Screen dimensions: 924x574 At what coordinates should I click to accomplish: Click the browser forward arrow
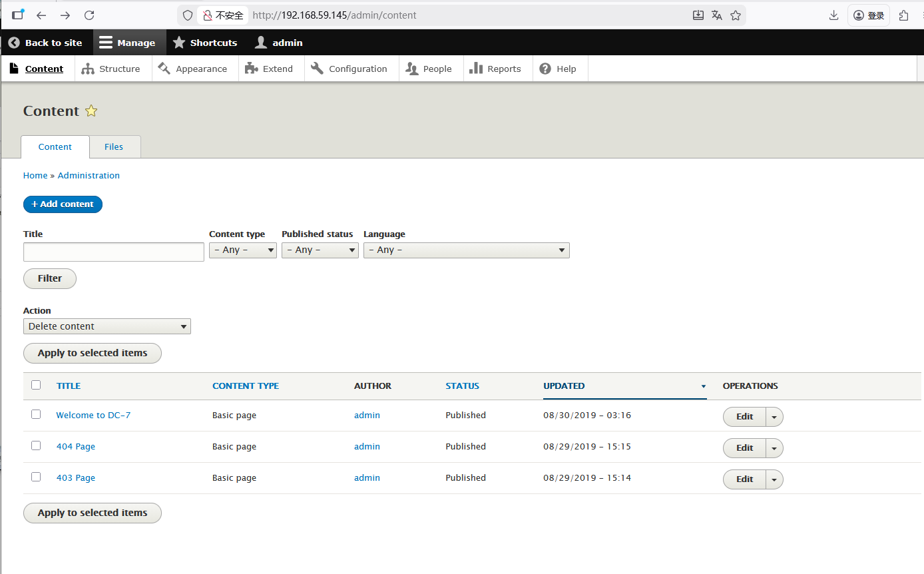click(65, 15)
